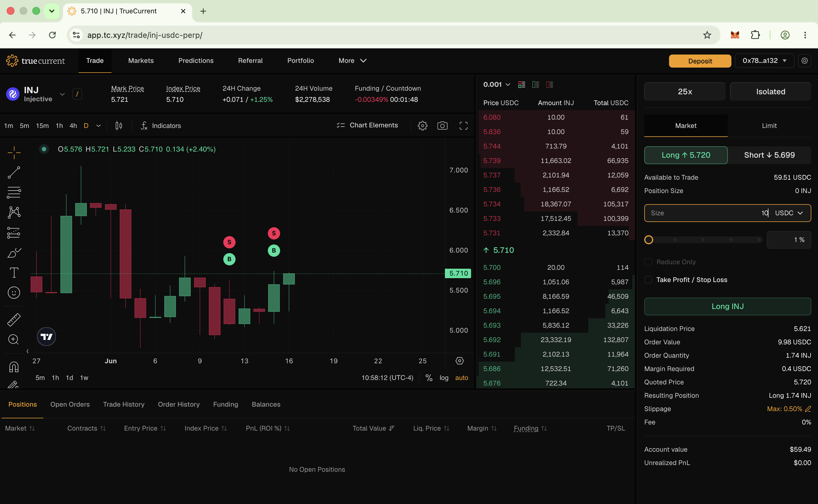Viewport: 818px width, 504px height.
Task: Open the Predictions nav tab
Action: 196,61
